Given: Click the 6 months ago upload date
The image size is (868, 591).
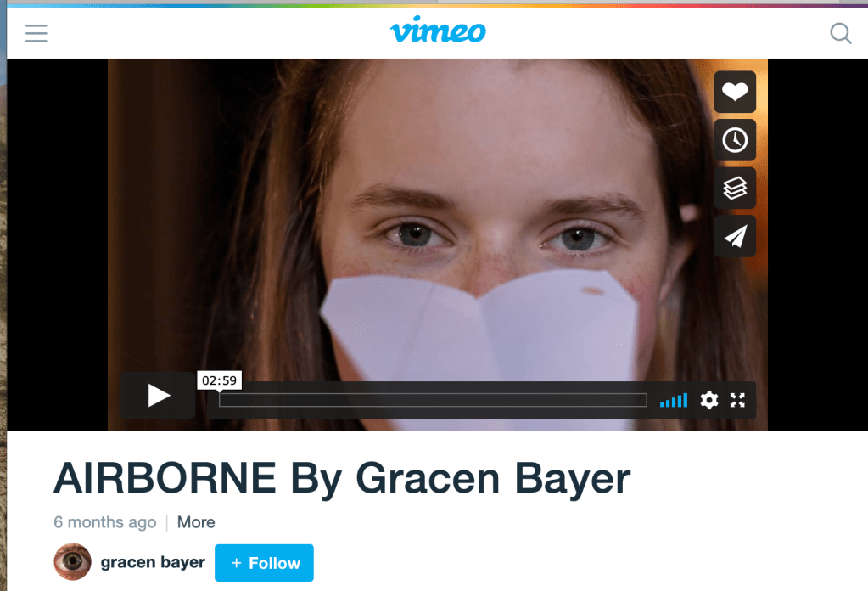Looking at the screenshot, I should 105,522.
